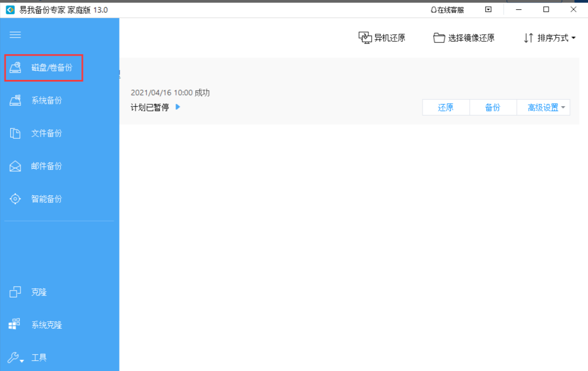The width and height of the screenshot is (588, 371).
Task: Collapse sidebar with hamburger menu icon
Action: click(x=15, y=35)
